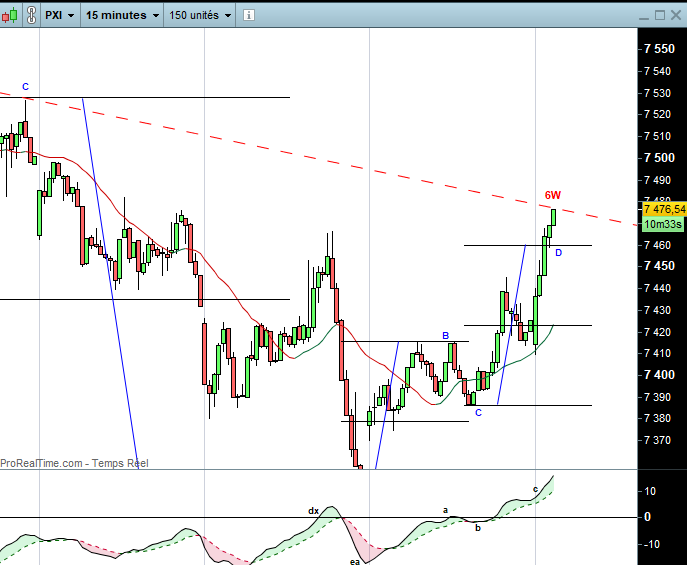Open the candlestick chart style icon
This screenshot has height=565, width=687.
tap(10, 15)
